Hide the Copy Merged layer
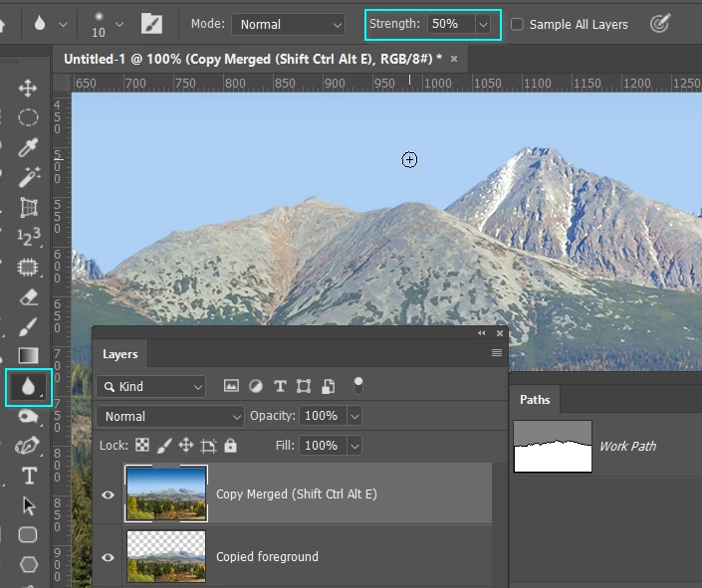 pos(108,494)
